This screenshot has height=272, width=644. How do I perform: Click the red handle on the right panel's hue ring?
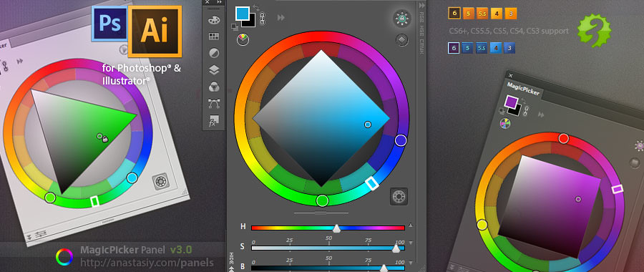click(x=564, y=138)
